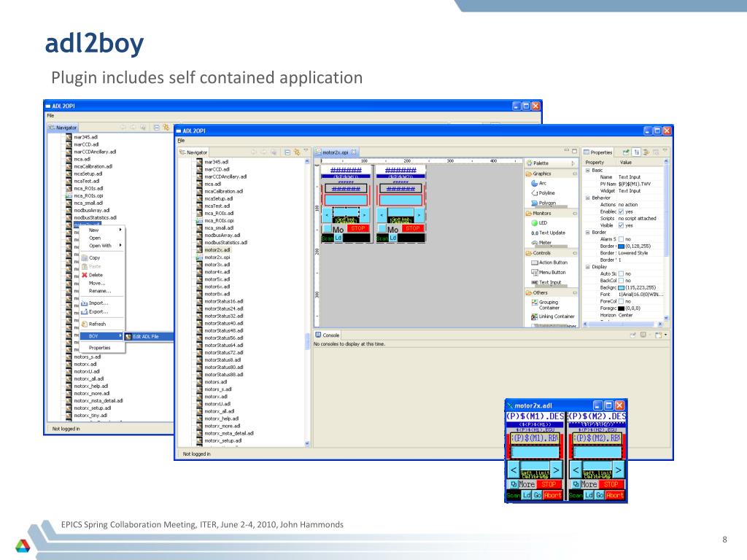
Task: Click the Palette header icon
Action: pos(529,163)
